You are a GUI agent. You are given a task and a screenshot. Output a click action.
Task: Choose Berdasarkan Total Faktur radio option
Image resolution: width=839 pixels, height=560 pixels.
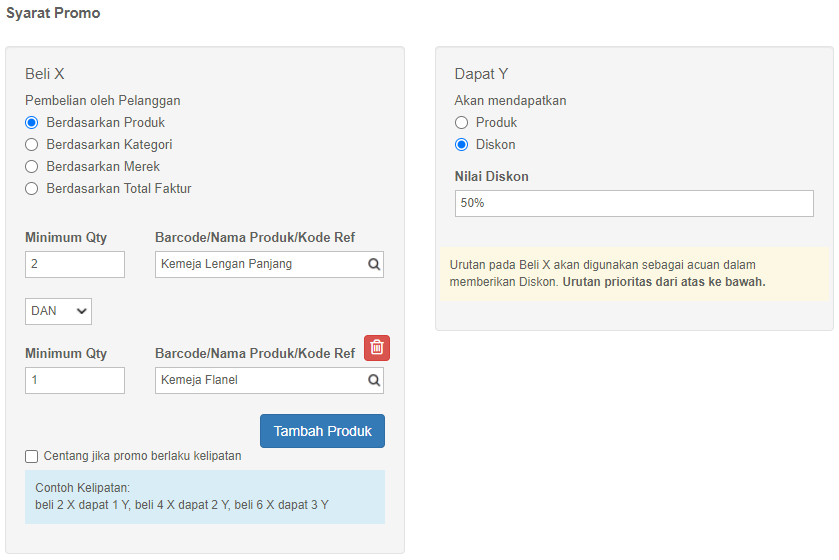[32, 188]
